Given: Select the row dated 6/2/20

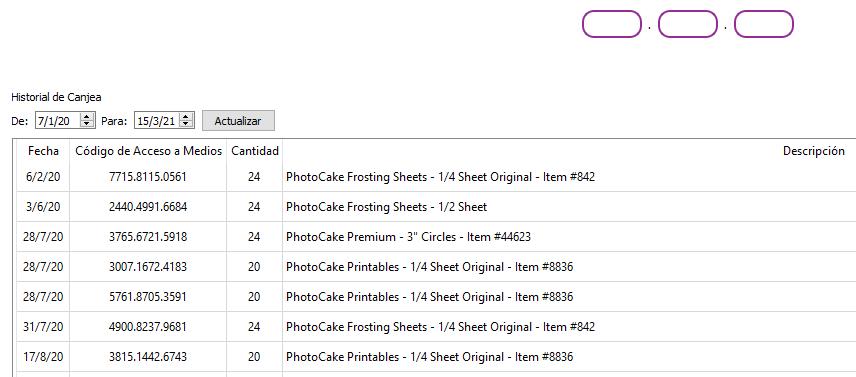Looking at the screenshot, I should [436, 177].
